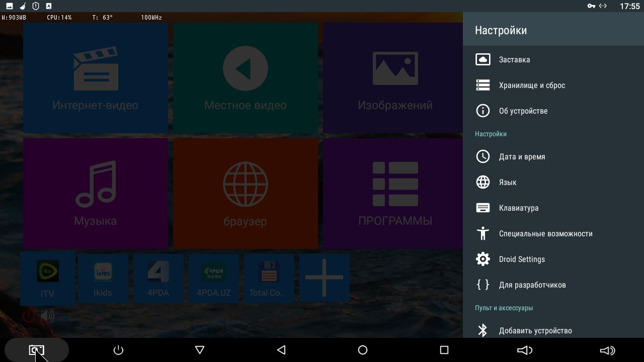Click the speaker icon on launcher
This screenshot has width=644, height=362.
[48, 316]
